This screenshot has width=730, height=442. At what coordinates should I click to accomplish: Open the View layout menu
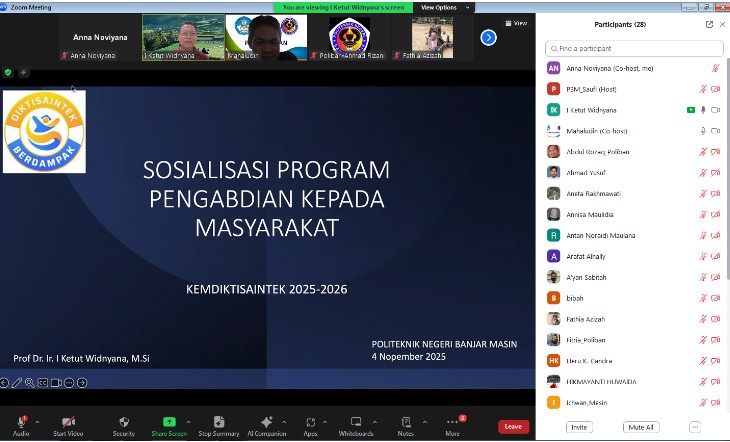[x=516, y=23]
